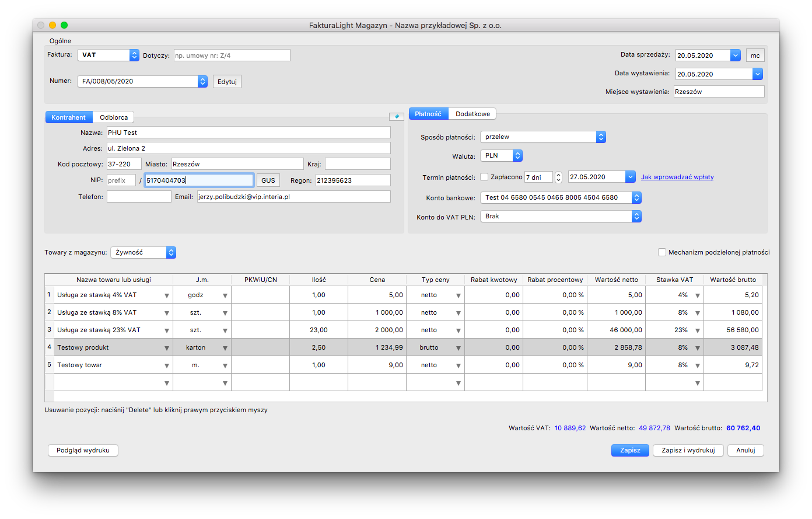812x519 pixels.
Task: Switch to the Kontrahent tab
Action: click(68, 117)
